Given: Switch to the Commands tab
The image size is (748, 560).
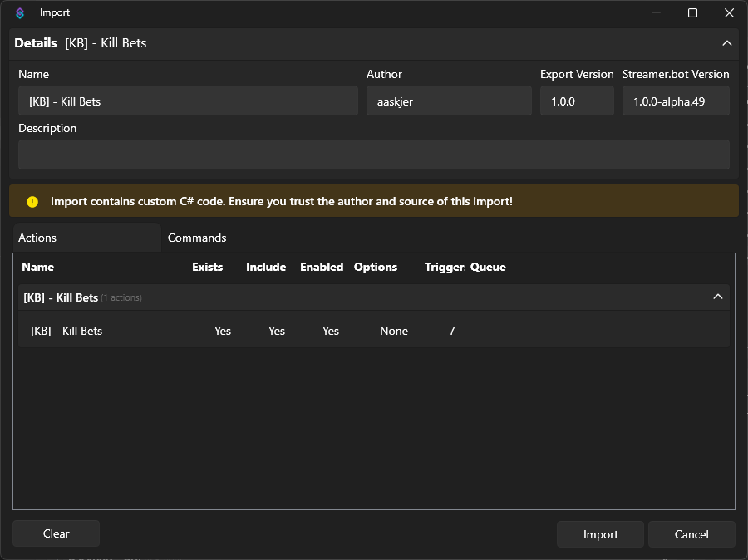Looking at the screenshot, I should pos(197,238).
